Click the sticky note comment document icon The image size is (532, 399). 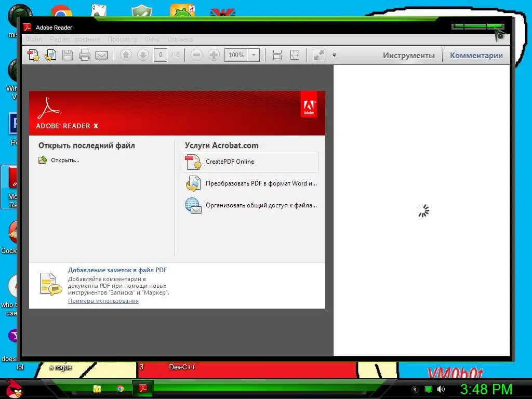pos(51,284)
